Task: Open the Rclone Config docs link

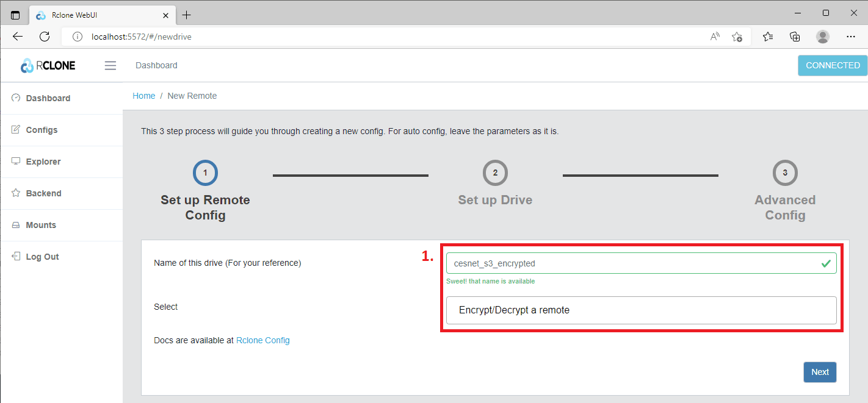Action: [x=262, y=340]
